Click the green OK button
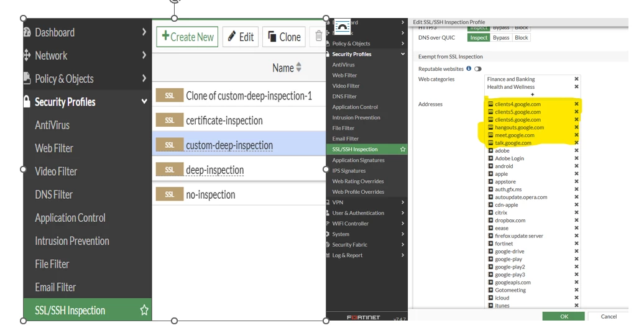The image size is (644, 328). (563, 316)
